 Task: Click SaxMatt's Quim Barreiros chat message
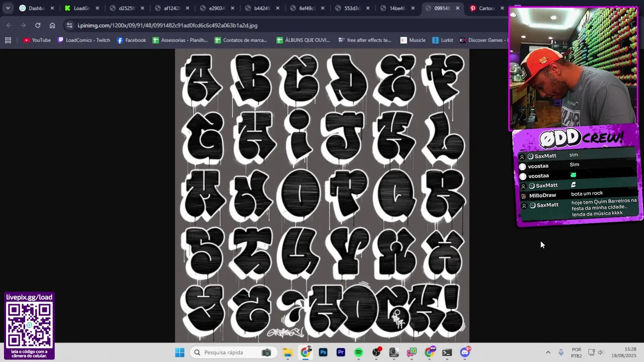578,207
